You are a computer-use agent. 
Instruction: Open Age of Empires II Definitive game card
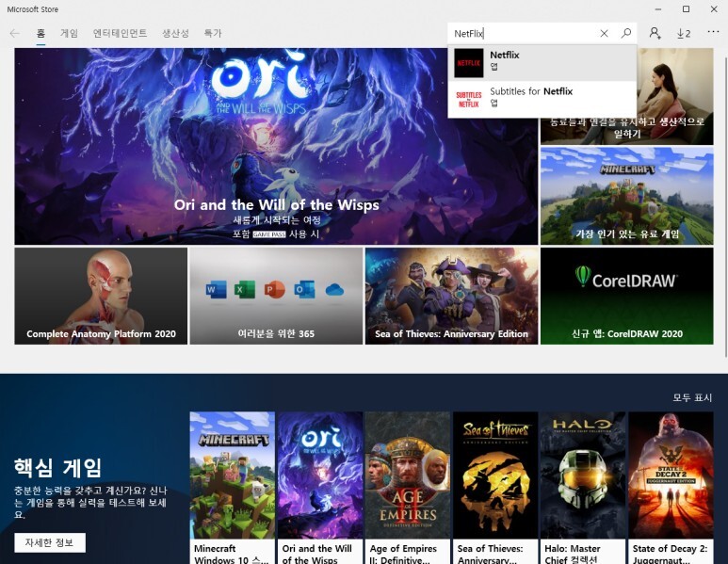click(x=408, y=488)
